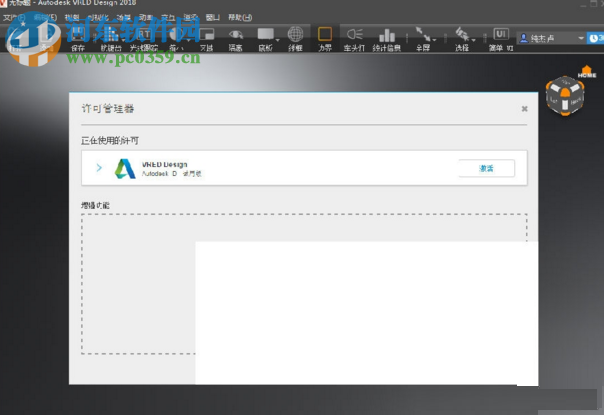604x415 pixels.
Task: Open the 编辑(E) menu
Action: 45,17
